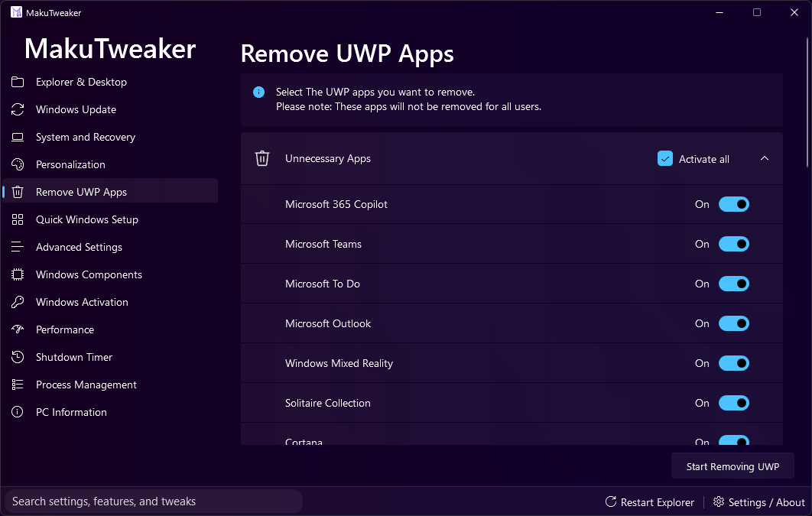Click the Remove UWP Apps page heading

pos(347,54)
